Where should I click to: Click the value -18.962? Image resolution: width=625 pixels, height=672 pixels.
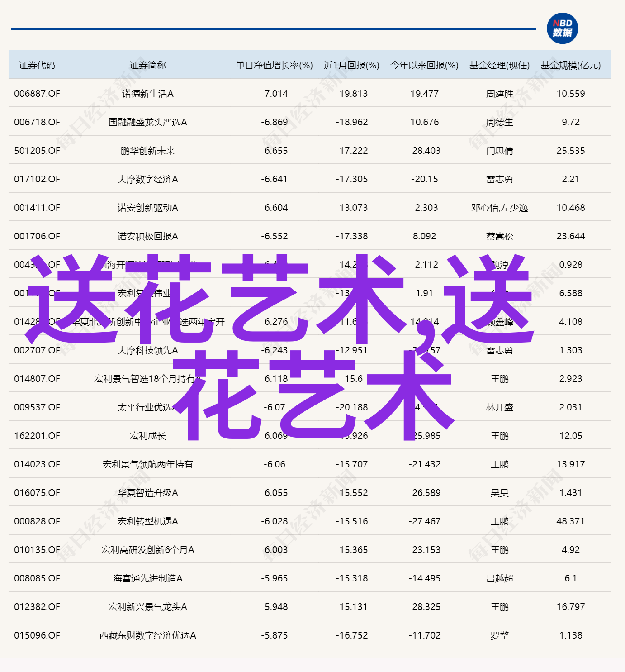pos(351,122)
